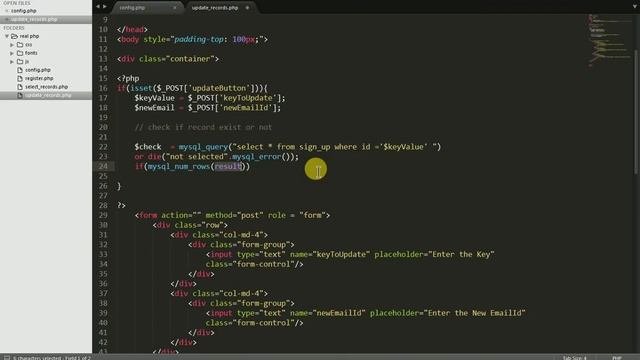Click the selected word 'result' on line 24
Screen dimensions: 640x360
click(x=228, y=167)
